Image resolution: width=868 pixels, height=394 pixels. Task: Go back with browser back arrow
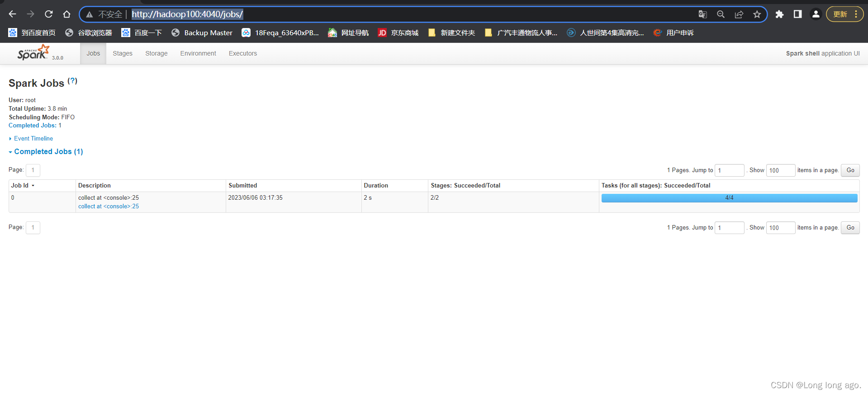coord(12,14)
